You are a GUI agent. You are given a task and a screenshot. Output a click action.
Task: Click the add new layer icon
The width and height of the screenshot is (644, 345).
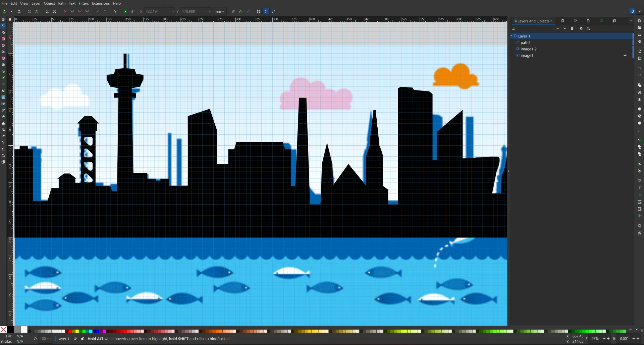tap(514, 29)
